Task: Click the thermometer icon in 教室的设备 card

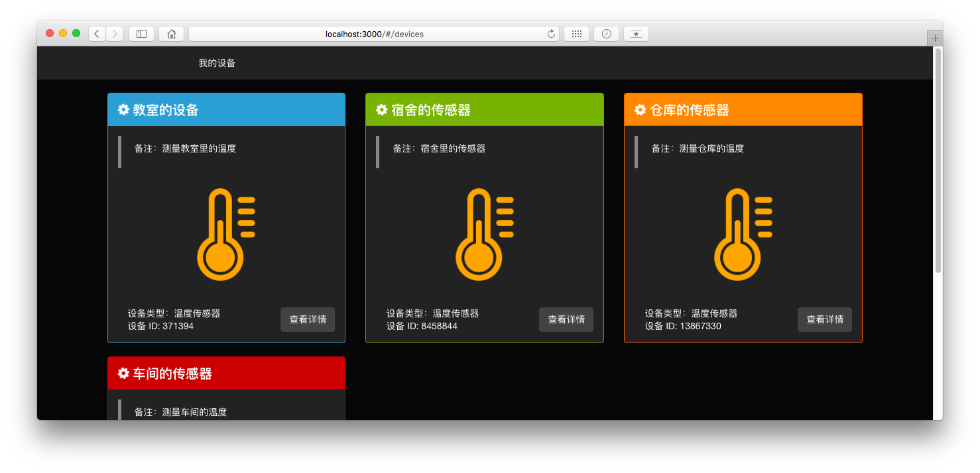Action: [226, 235]
